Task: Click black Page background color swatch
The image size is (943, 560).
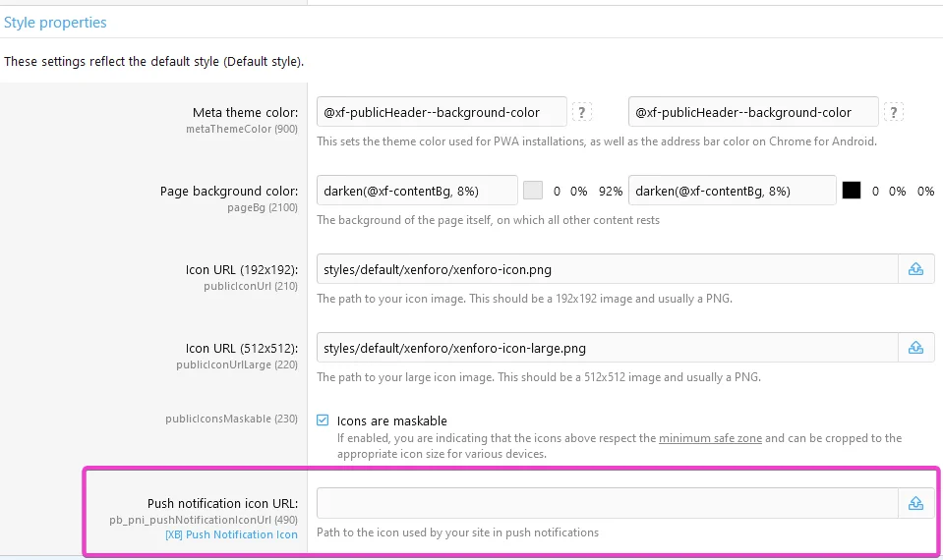Action: pos(852,191)
